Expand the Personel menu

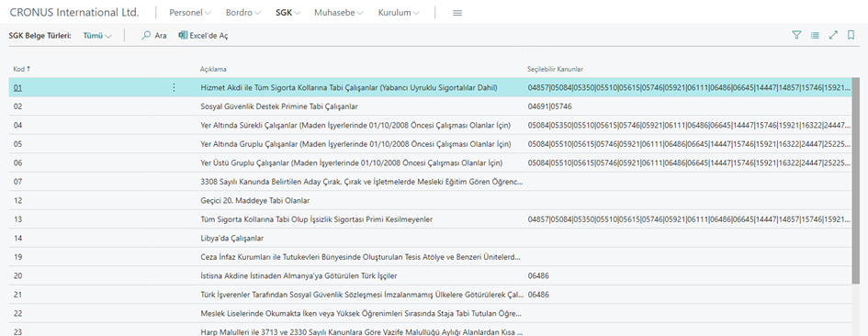(190, 13)
